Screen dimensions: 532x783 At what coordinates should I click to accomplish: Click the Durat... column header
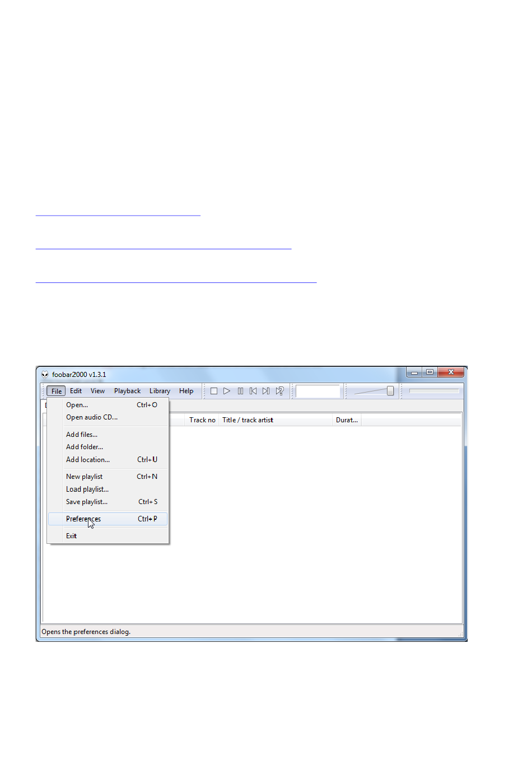(x=347, y=420)
